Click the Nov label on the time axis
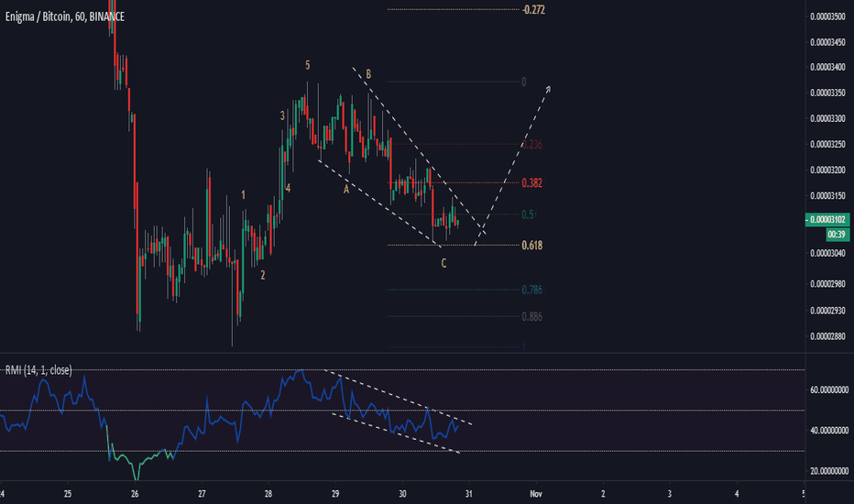 click(536, 494)
